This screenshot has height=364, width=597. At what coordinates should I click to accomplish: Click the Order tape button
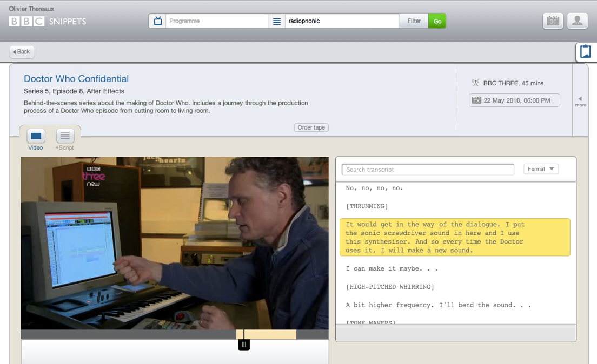pos(311,127)
